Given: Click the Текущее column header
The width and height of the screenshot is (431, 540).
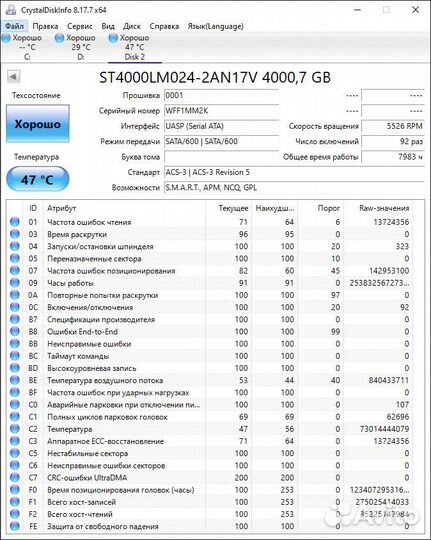Looking at the screenshot, I should (x=228, y=208).
